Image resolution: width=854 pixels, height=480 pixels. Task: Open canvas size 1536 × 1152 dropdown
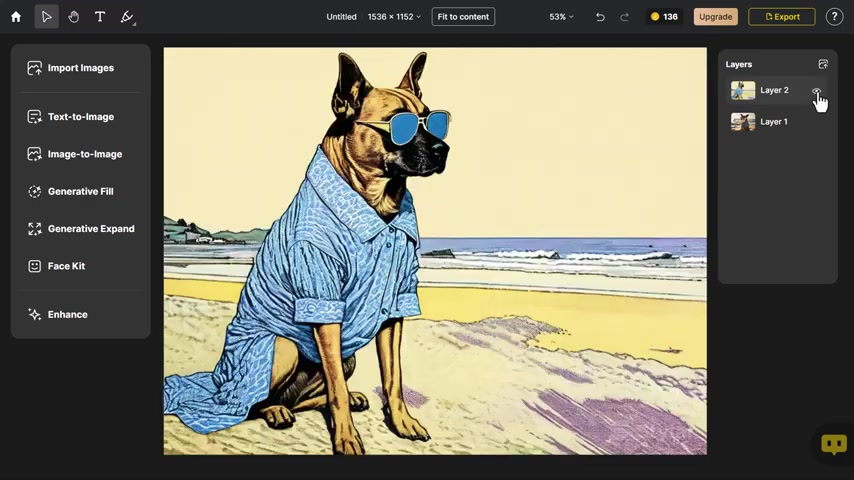[x=394, y=17]
